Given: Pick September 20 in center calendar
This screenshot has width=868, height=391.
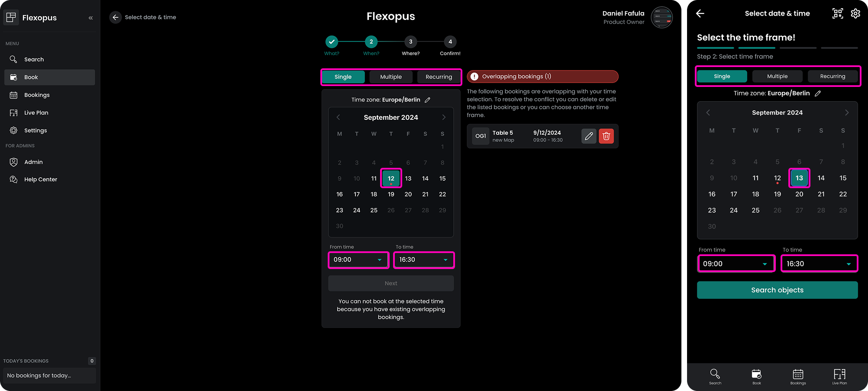Looking at the screenshot, I should pos(408,195).
